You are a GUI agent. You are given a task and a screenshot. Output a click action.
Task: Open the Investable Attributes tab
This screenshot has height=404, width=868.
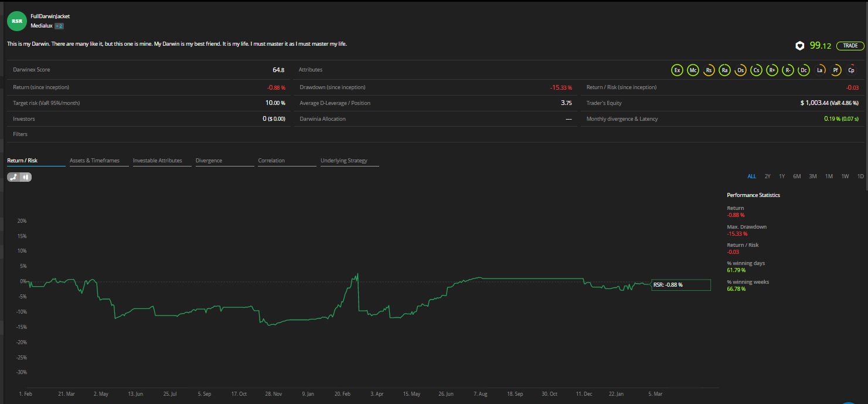coord(162,161)
